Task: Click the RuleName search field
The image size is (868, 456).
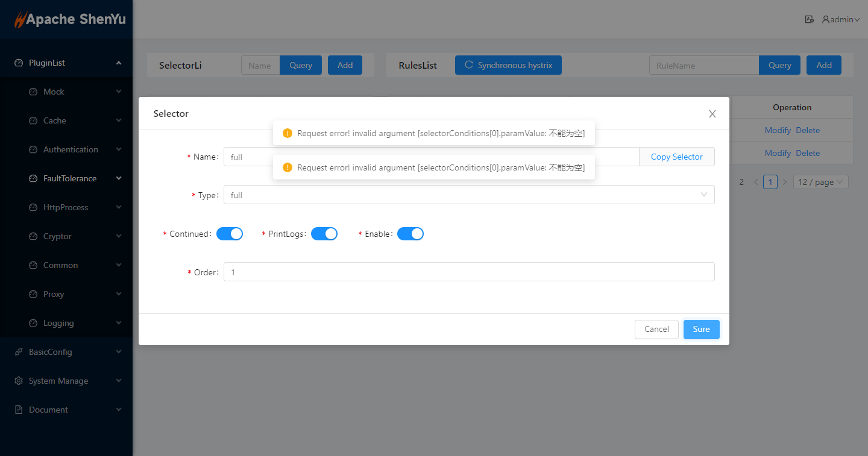Action: point(704,65)
